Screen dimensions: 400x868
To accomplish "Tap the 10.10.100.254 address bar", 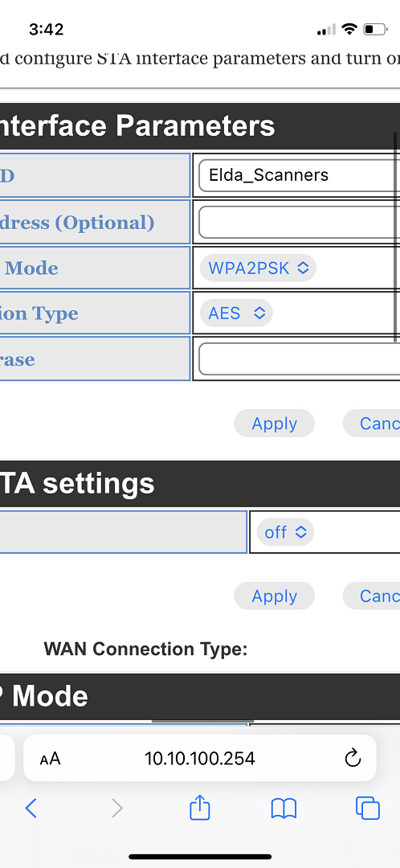I will click(200, 758).
